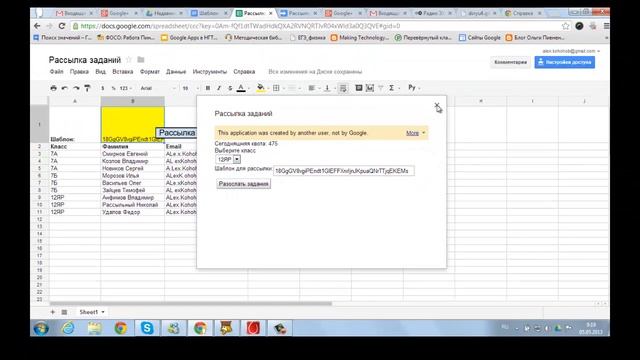Open the 123 number formats dropdown
The height and width of the screenshot is (360, 640).
125,88
